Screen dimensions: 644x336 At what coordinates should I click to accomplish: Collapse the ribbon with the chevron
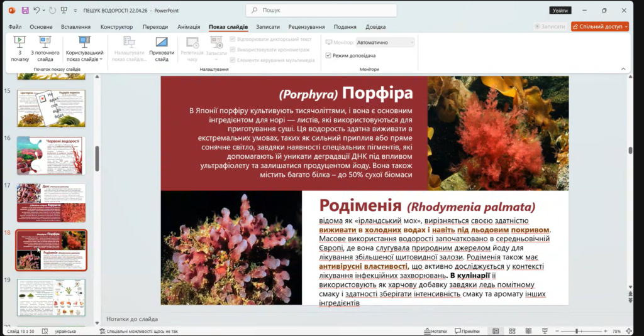coord(624,69)
